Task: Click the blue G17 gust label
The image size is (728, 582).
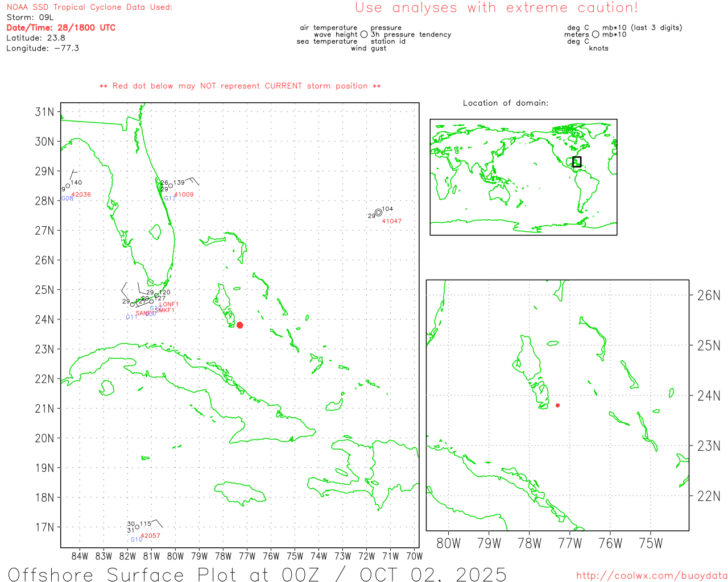Action: click(x=170, y=198)
